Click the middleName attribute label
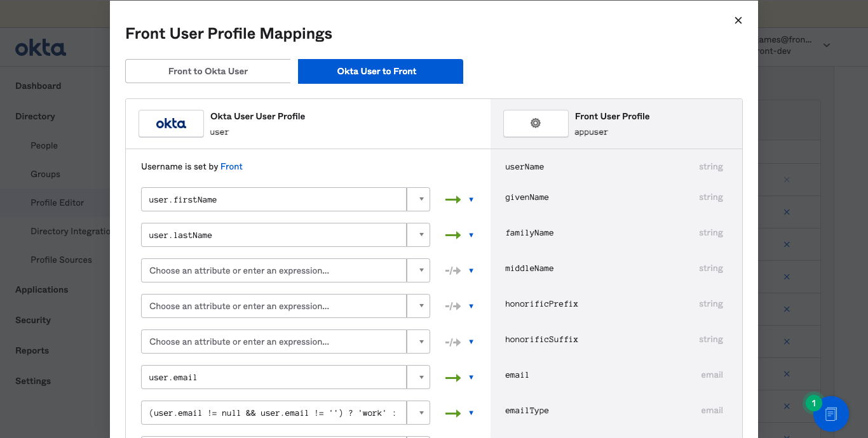868x438 pixels. 529,268
